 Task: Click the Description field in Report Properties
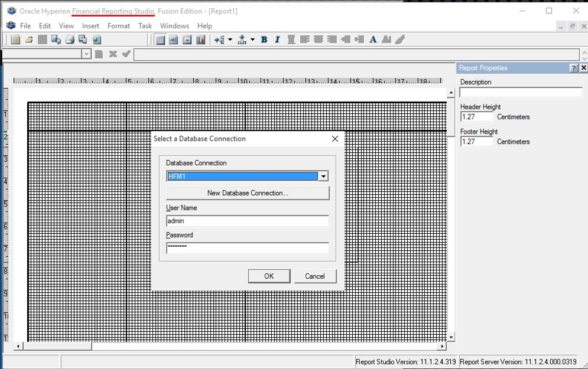click(521, 92)
